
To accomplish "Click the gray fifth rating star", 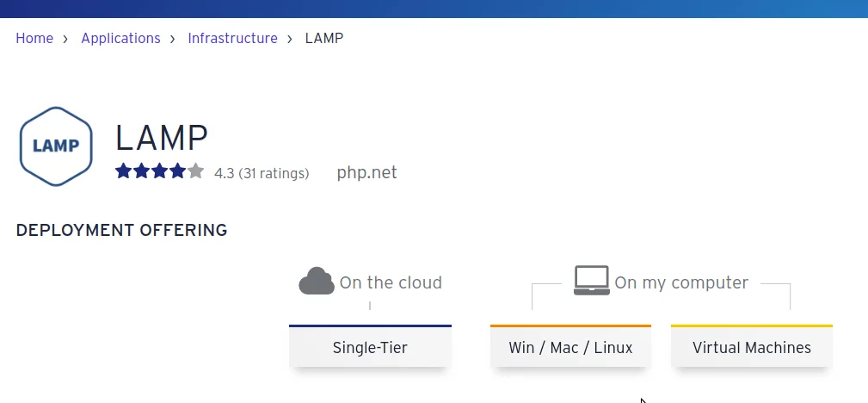I will coord(196,171).
